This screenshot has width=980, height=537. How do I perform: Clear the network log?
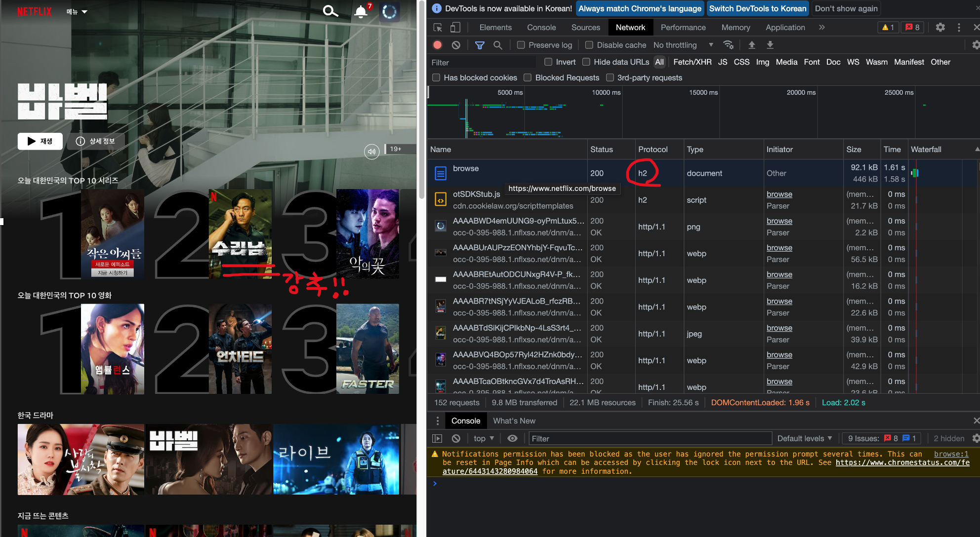coord(456,45)
